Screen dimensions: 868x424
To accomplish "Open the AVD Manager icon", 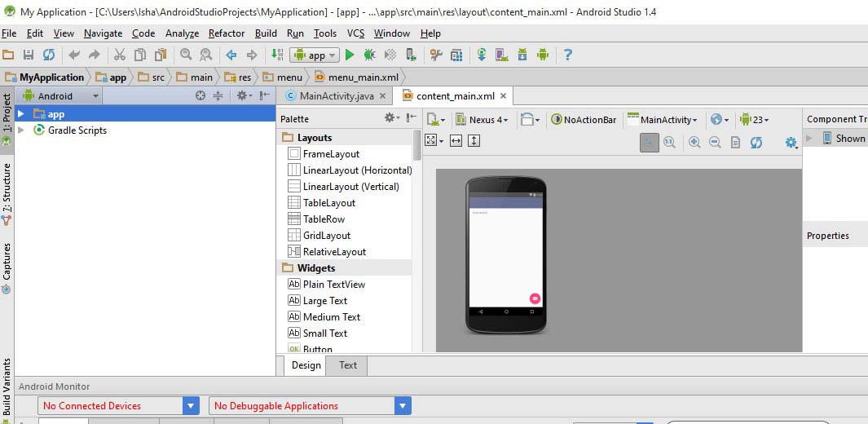I will (x=501, y=55).
